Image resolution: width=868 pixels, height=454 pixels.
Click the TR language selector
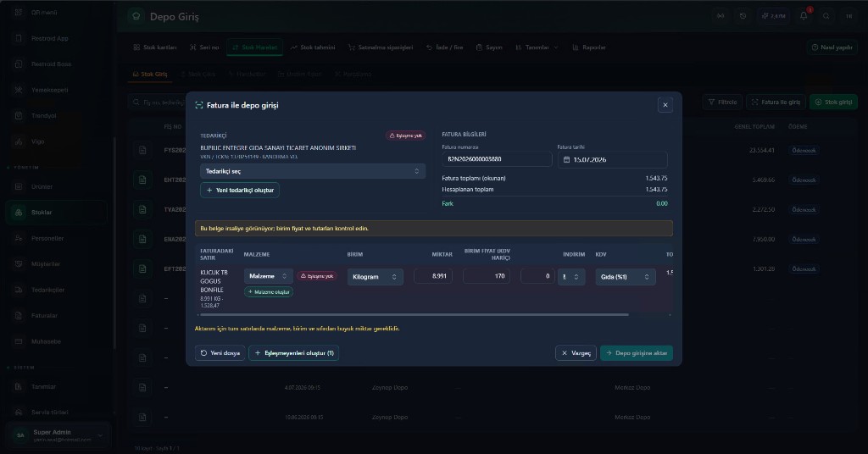click(849, 16)
